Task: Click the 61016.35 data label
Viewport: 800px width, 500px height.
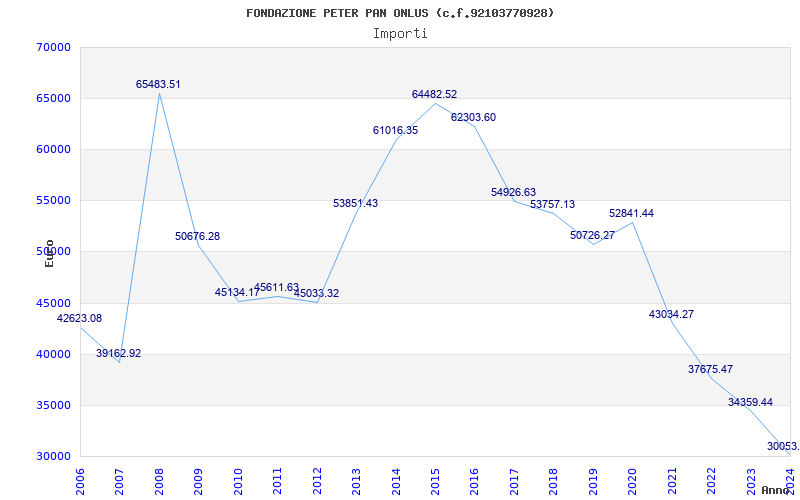Action: 395,131
